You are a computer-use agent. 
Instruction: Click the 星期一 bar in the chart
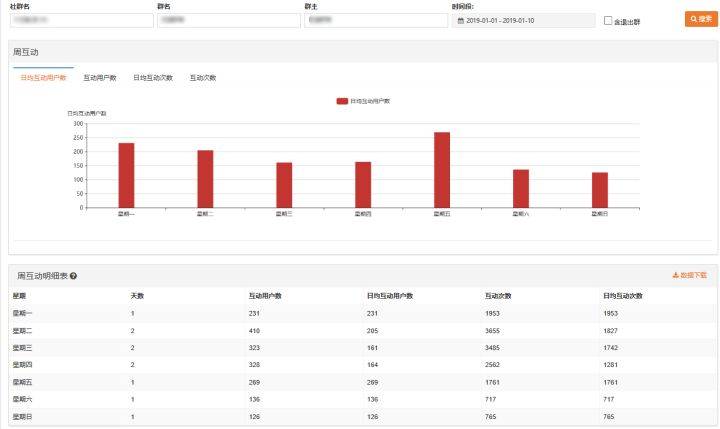point(126,175)
